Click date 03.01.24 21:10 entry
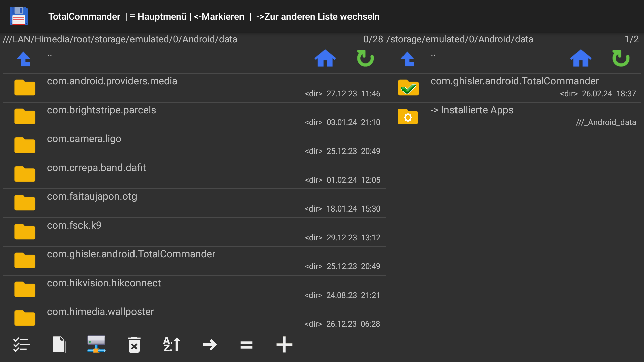This screenshot has height=362, width=644. 354,122
